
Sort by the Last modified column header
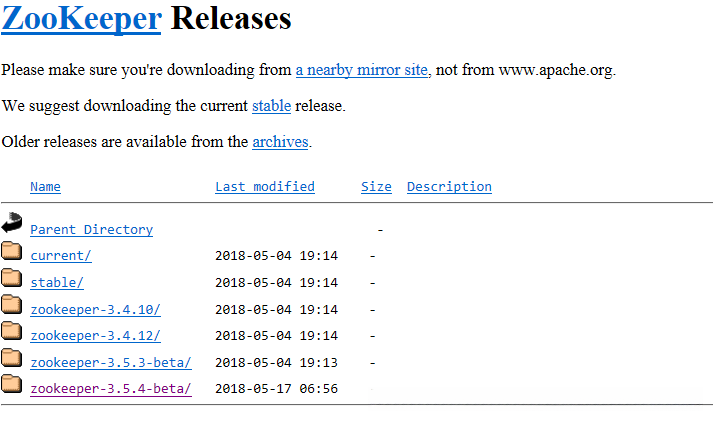pos(264,187)
